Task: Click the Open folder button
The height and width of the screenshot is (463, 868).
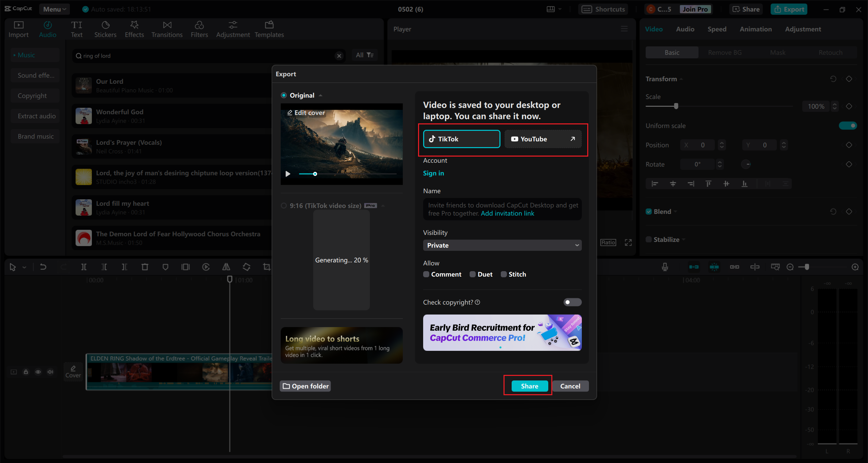Action: [305, 386]
